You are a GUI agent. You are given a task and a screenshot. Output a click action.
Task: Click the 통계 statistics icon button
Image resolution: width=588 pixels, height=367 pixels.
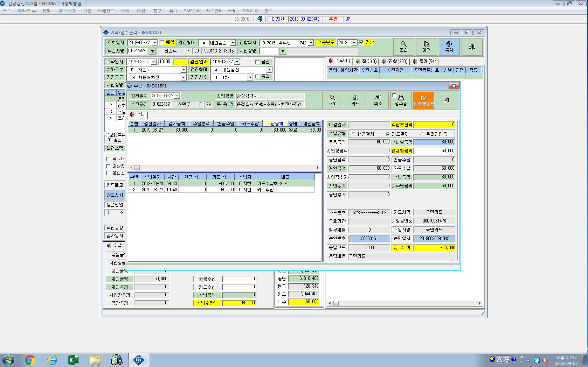click(449, 47)
